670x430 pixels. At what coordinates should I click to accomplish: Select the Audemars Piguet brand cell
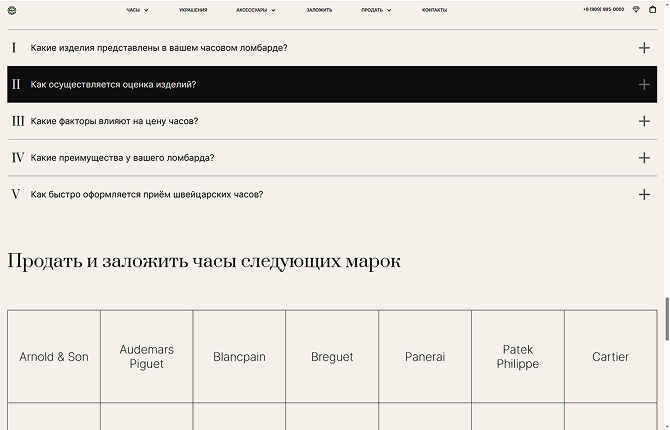point(147,356)
